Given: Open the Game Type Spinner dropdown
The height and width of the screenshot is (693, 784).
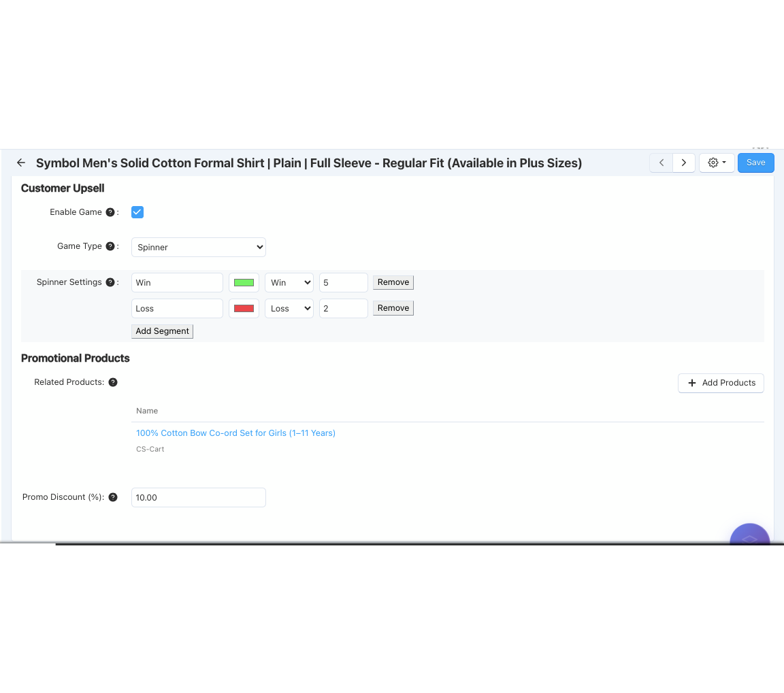Looking at the screenshot, I should (x=198, y=248).
